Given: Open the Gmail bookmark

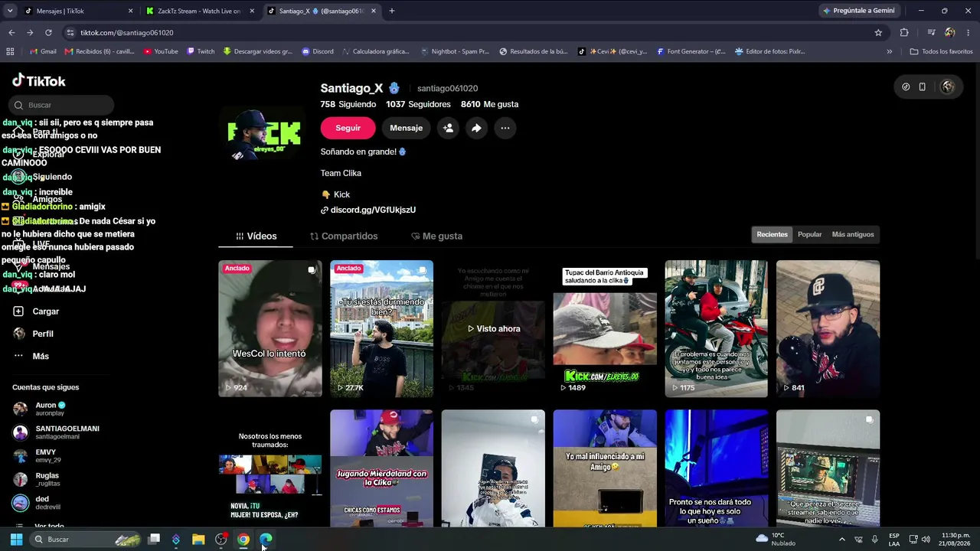Looking at the screenshot, I should pos(43,51).
